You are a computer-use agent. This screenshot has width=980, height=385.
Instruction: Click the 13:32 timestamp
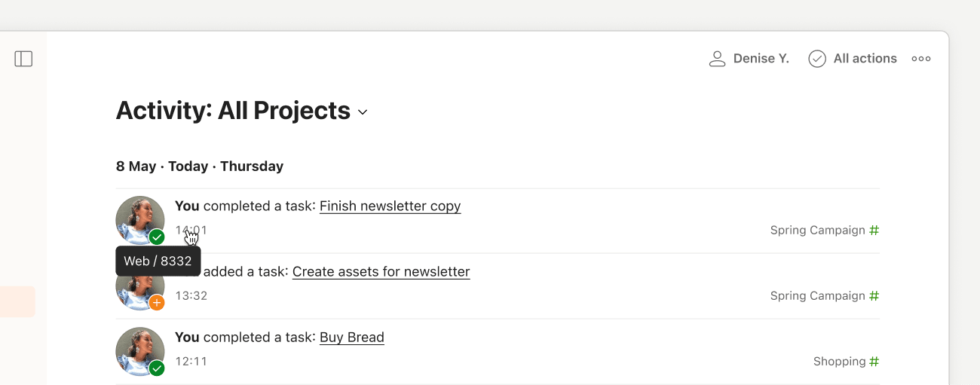tap(191, 296)
